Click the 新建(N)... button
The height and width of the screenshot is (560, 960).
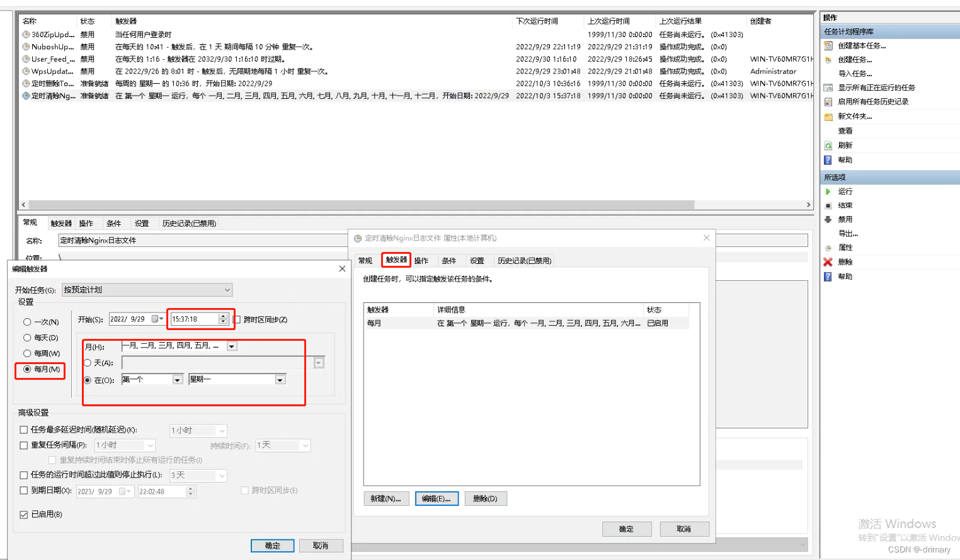pyautogui.click(x=386, y=498)
